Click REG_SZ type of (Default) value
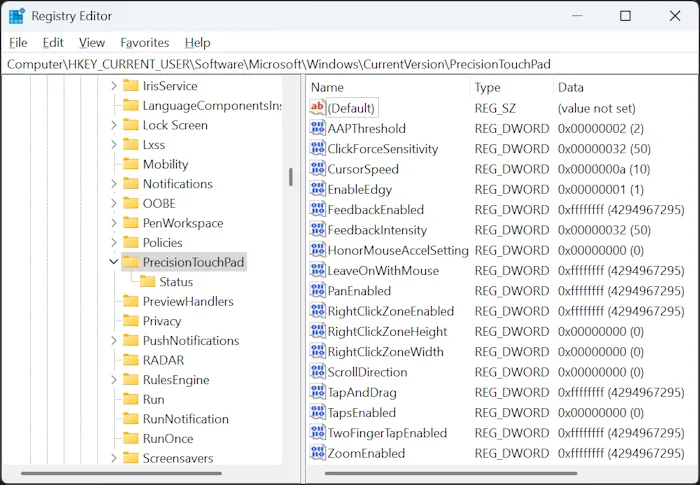Screen dimensions: 700x485 click(495, 108)
